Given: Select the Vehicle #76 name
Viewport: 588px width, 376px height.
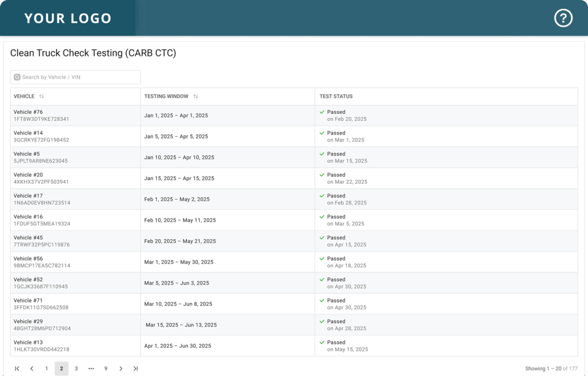Looking at the screenshot, I should [x=28, y=112].
